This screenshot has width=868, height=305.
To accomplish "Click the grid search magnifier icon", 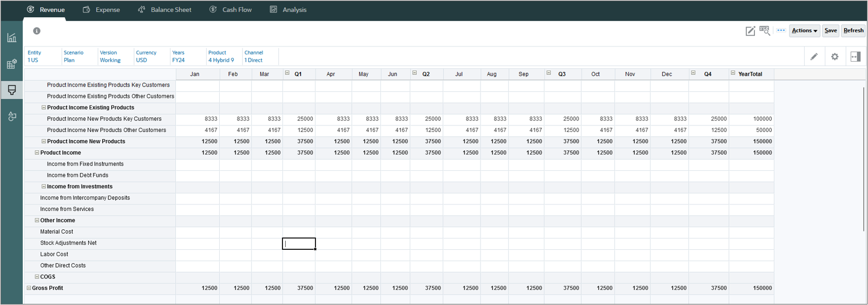I will 765,30.
